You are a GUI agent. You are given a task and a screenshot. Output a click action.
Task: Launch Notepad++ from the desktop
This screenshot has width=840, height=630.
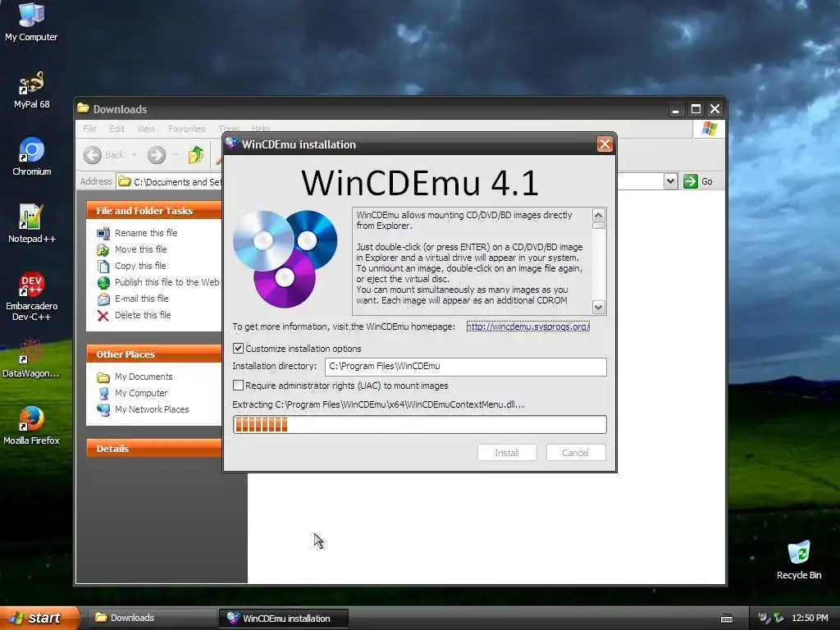[32, 224]
